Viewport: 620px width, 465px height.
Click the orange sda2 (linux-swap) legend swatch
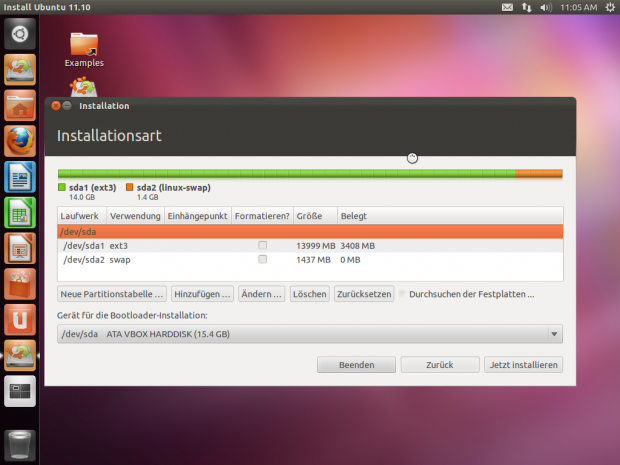coord(129,187)
